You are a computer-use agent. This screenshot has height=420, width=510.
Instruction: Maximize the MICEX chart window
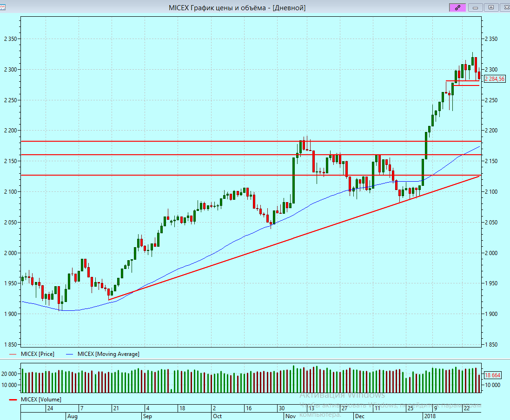click(x=491, y=7)
